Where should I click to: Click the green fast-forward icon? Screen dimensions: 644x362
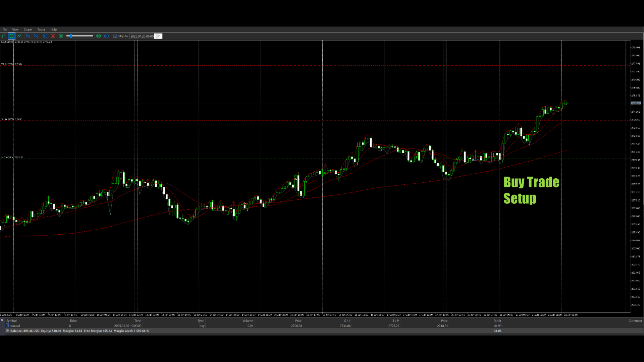click(x=99, y=36)
